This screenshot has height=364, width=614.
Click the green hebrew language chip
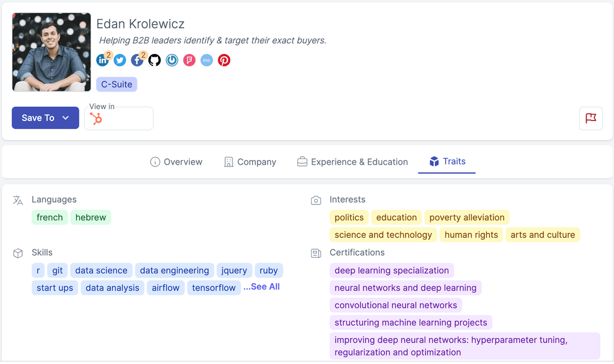(x=90, y=217)
